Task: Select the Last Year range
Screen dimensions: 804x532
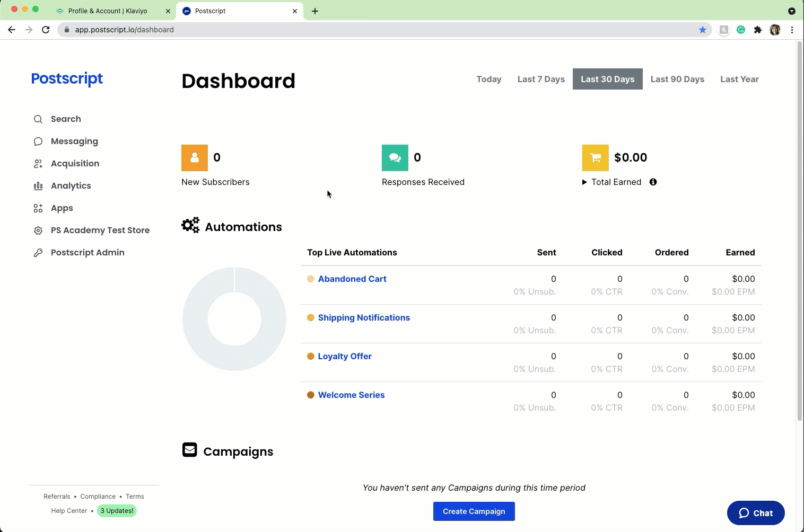Action: 739,79
